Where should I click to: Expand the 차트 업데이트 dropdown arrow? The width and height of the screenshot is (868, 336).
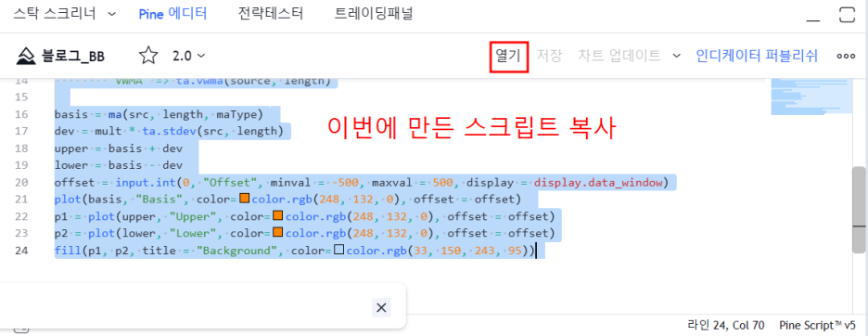(676, 56)
